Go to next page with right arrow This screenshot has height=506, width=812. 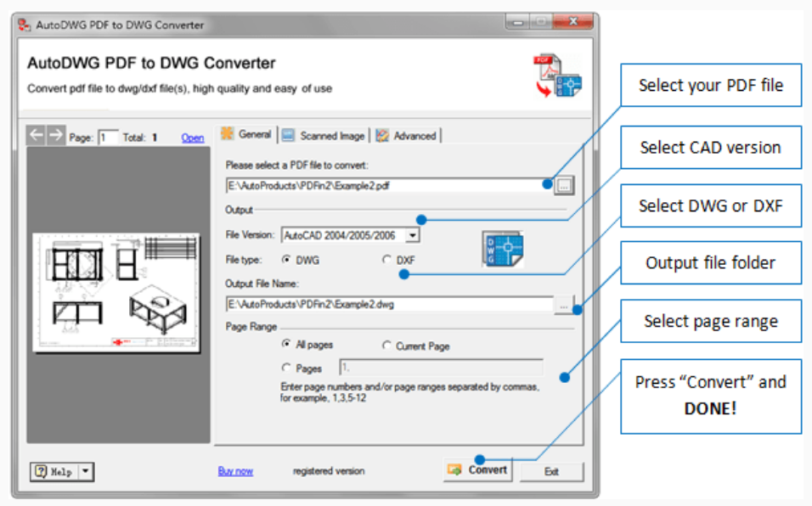pos(55,136)
